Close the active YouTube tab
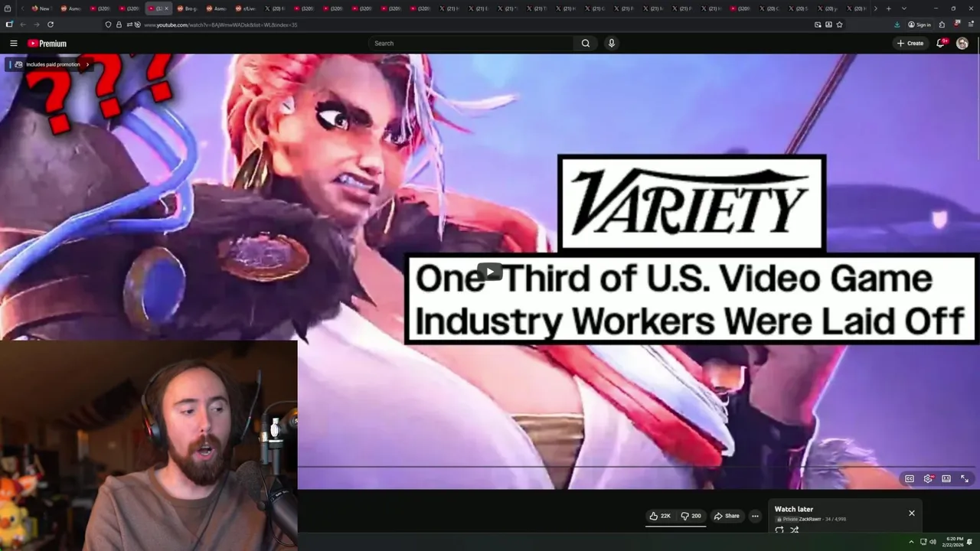 [x=166, y=8]
